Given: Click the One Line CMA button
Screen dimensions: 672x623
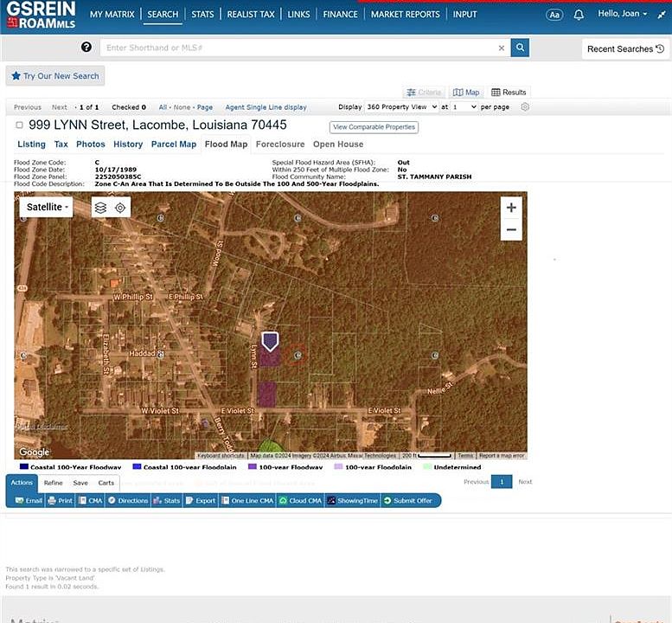Looking at the screenshot, I should pos(247,501).
